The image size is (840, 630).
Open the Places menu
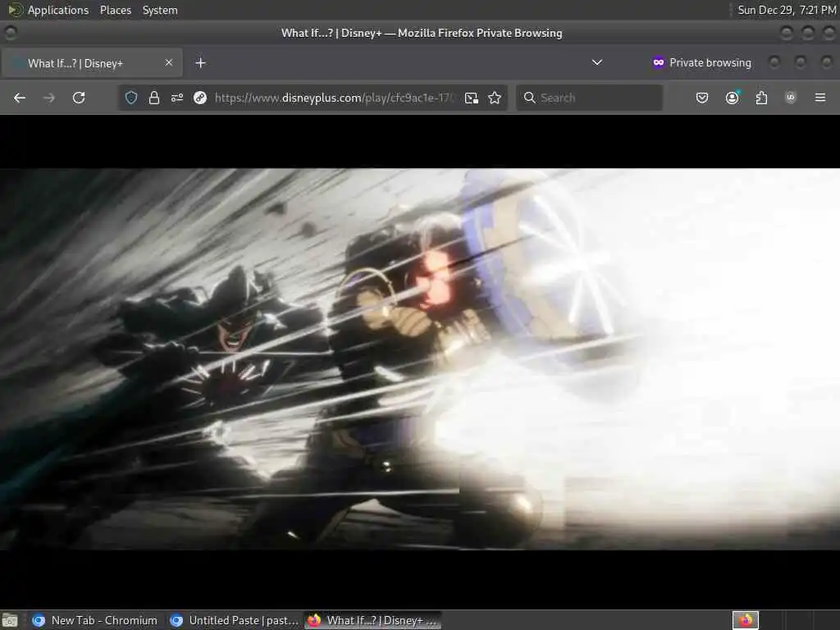pyautogui.click(x=116, y=10)
